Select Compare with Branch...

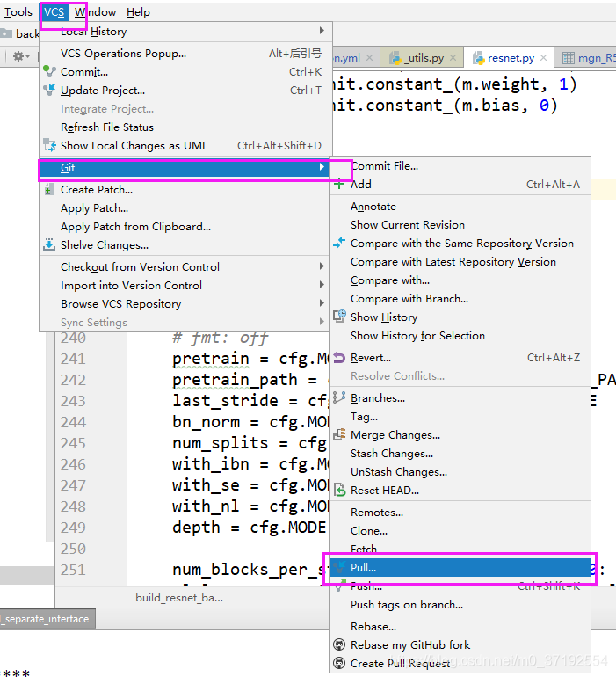pos(460,299)
